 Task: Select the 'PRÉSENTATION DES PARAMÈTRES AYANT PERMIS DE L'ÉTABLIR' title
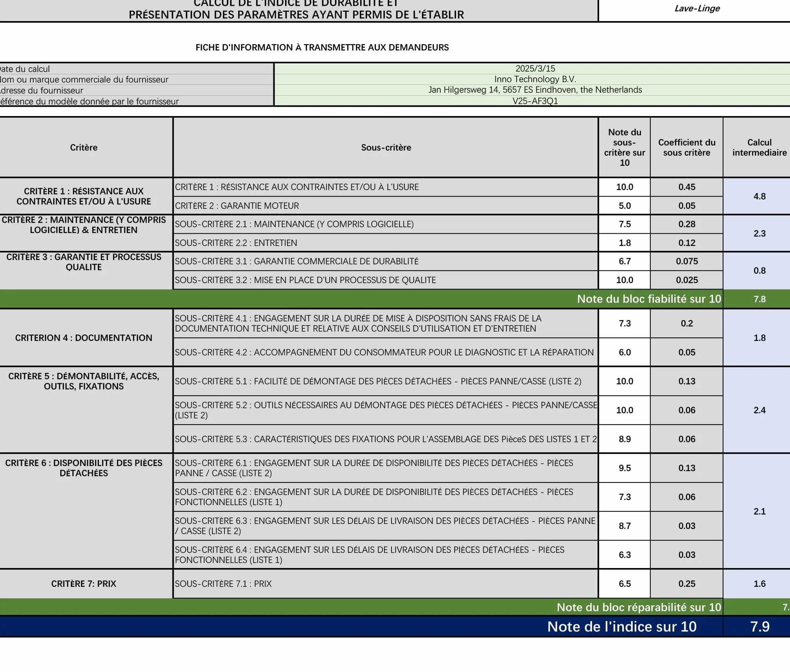296,15
